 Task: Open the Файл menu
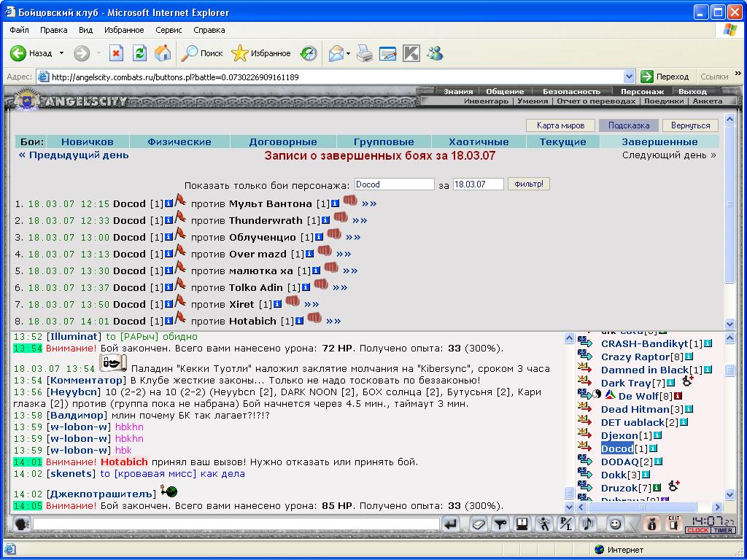tap(19, 30)
